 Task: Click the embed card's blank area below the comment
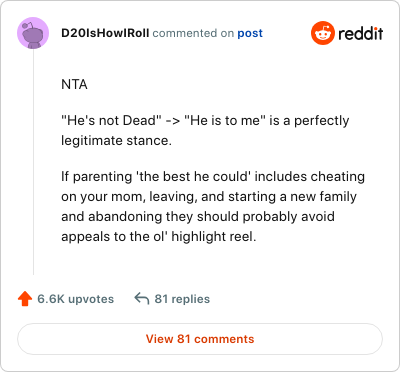pos(207,262)
